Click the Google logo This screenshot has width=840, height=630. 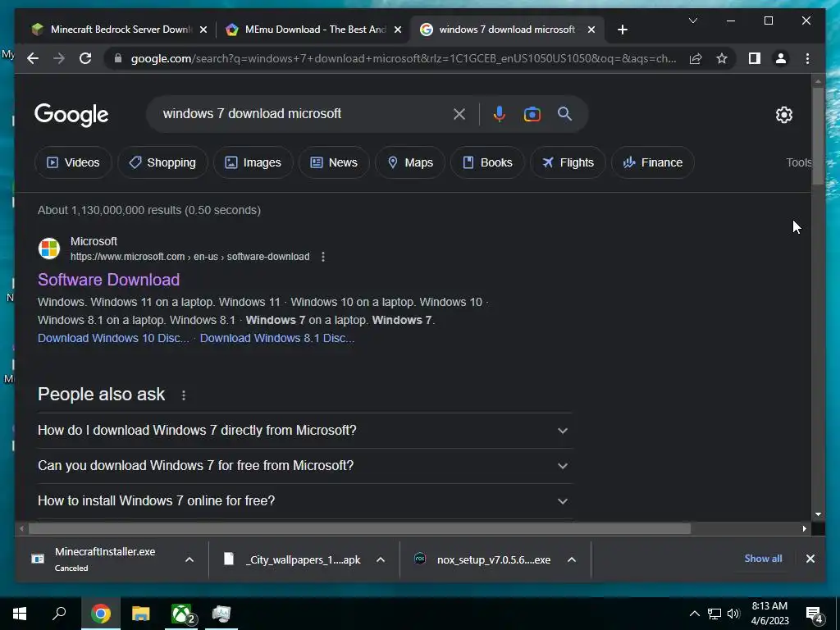pos(71,114)
